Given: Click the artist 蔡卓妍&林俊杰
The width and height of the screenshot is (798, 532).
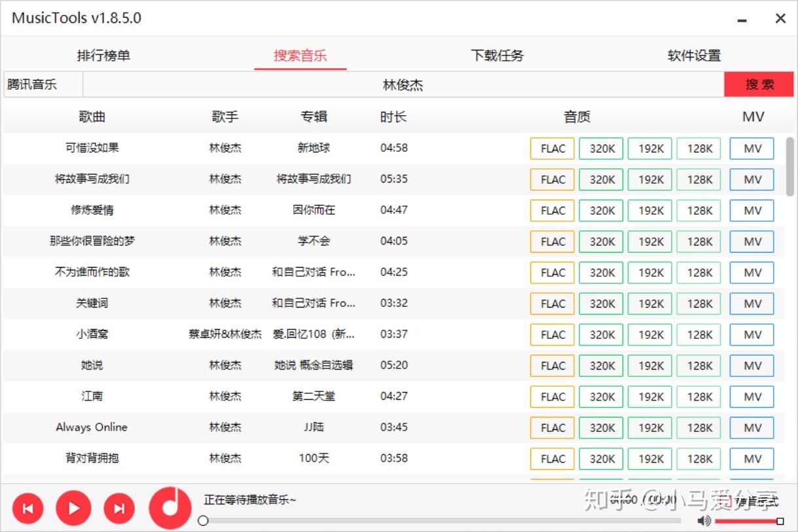Looking at the screenshot, I should coord(225,334).
